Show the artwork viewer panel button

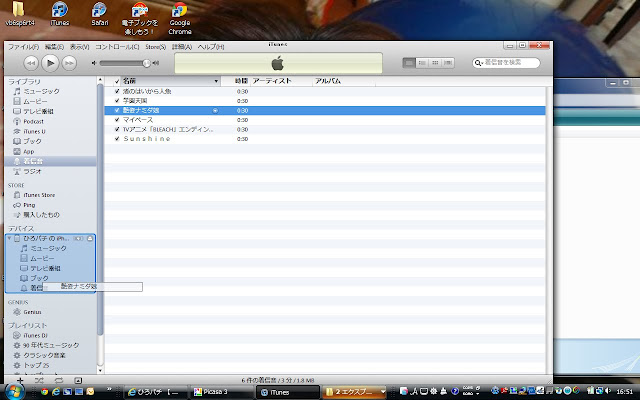pos(78,380)
